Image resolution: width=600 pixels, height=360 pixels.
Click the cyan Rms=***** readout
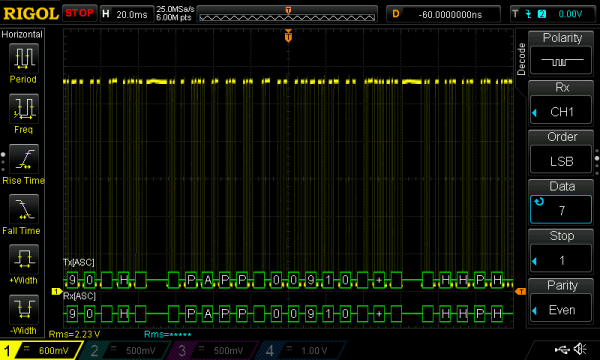(168, 334)
